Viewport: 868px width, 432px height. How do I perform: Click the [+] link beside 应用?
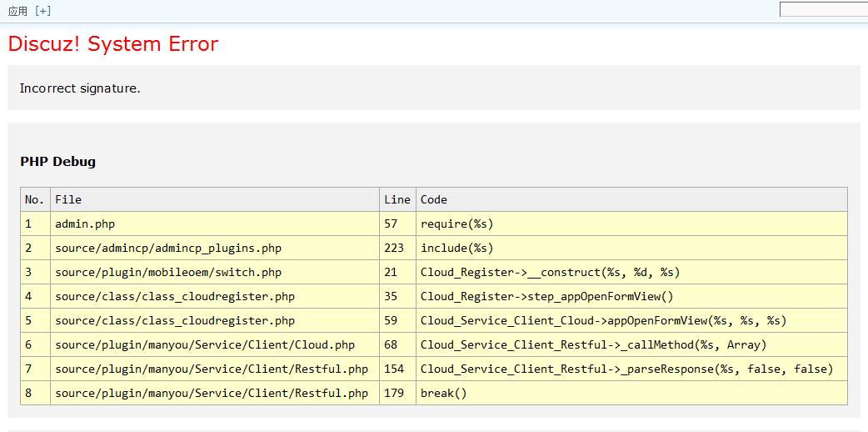tap(42, 11)
